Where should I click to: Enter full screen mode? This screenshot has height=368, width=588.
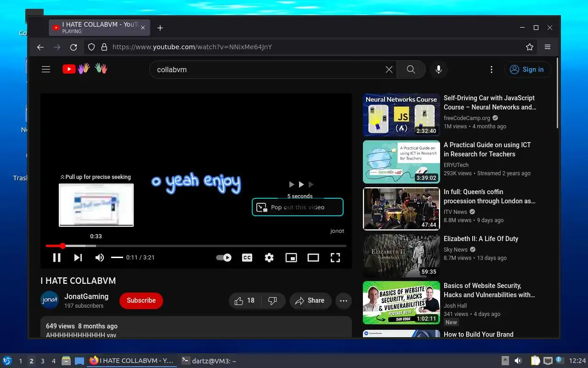pos(335,258)
